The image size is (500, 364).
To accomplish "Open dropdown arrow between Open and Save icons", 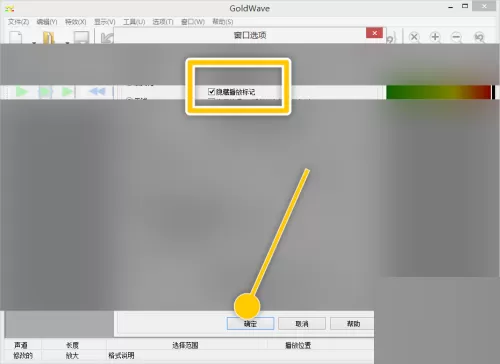I will click(x=67, y=42).
